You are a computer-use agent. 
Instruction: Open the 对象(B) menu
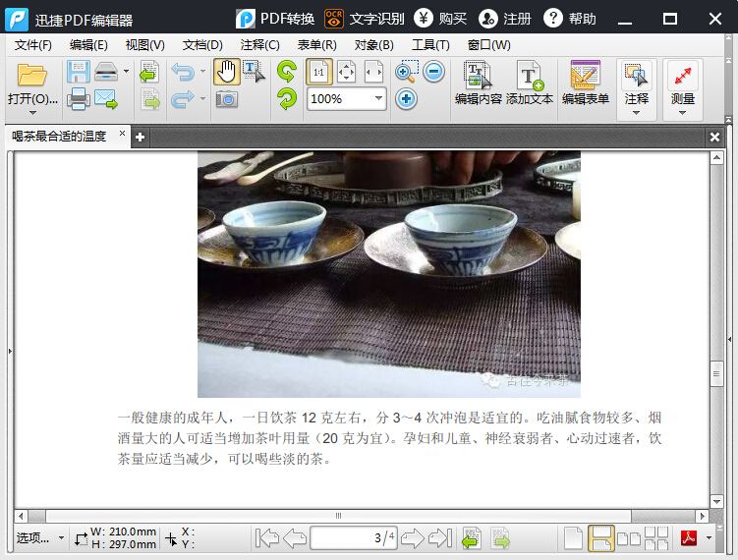click(x=373, y=45)
